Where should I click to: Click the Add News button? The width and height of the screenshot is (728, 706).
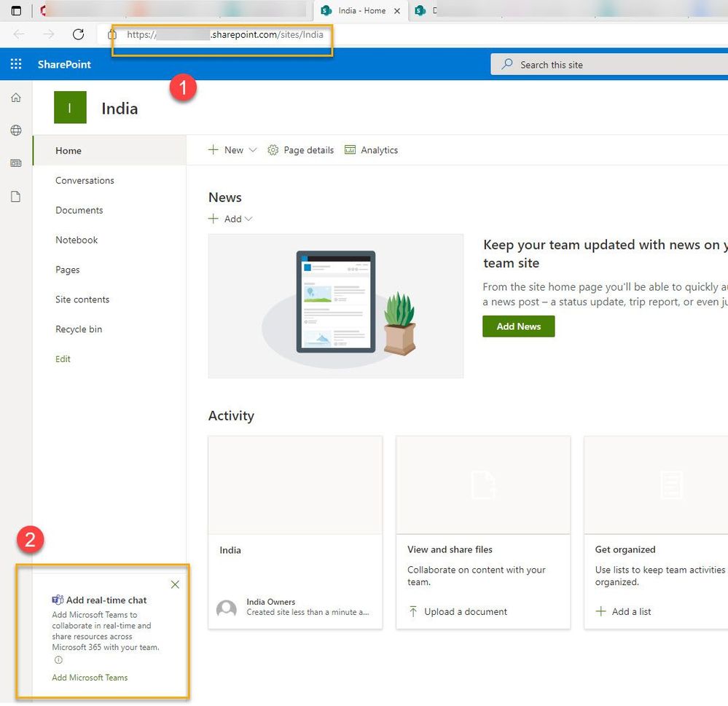tap(518, 326)
